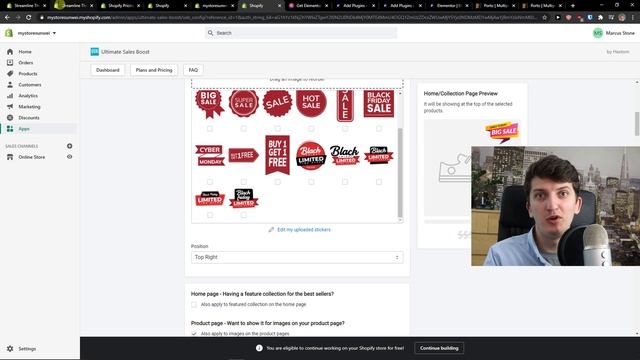Click the BUY 1 GET 1 FREE sticker image
The width and height of the screenshot is (640, 360).
pyautogui.click(x=278, y=155)
